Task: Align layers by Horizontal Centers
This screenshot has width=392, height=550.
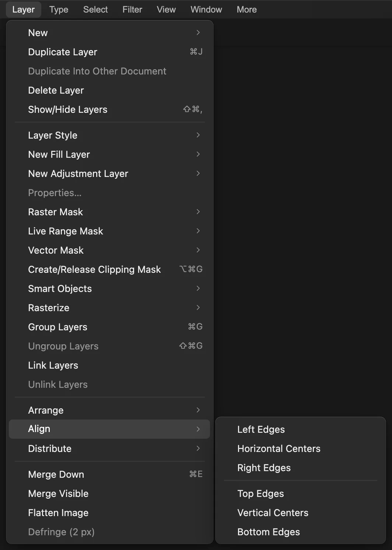Action: point(300,449)
